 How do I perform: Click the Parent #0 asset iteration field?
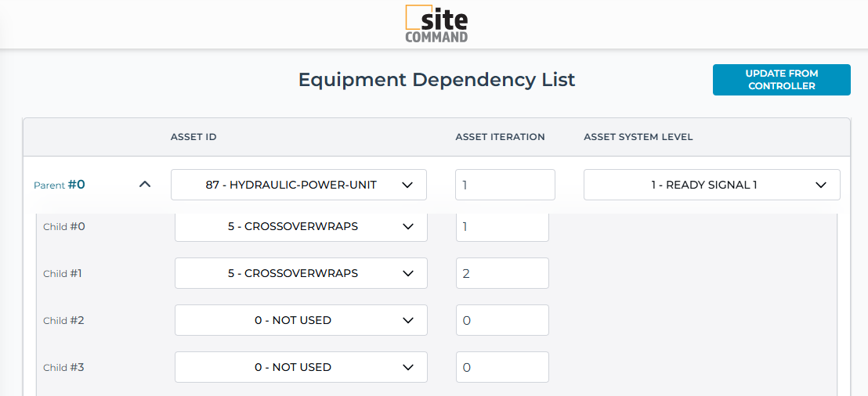click(x=505, y=185)
